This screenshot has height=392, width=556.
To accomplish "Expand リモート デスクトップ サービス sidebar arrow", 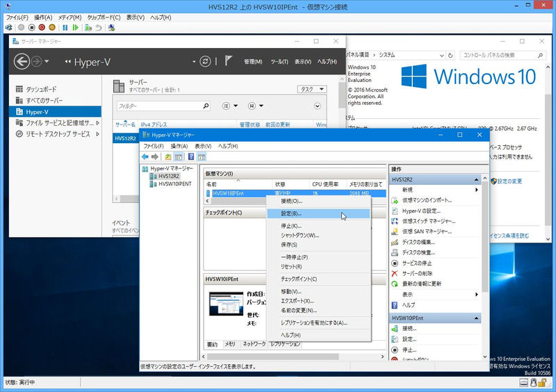I will coord(97,134).
